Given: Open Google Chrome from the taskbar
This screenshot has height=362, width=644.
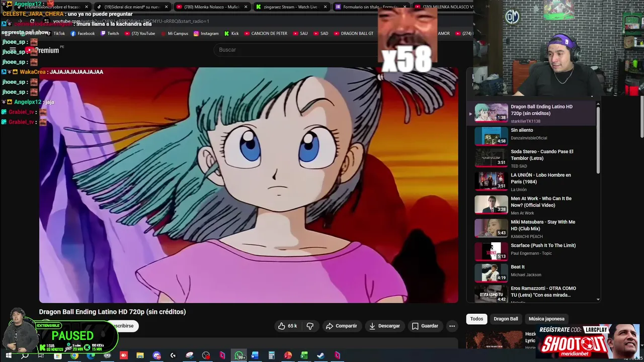Looking at the screenshot, I should 74,355.
